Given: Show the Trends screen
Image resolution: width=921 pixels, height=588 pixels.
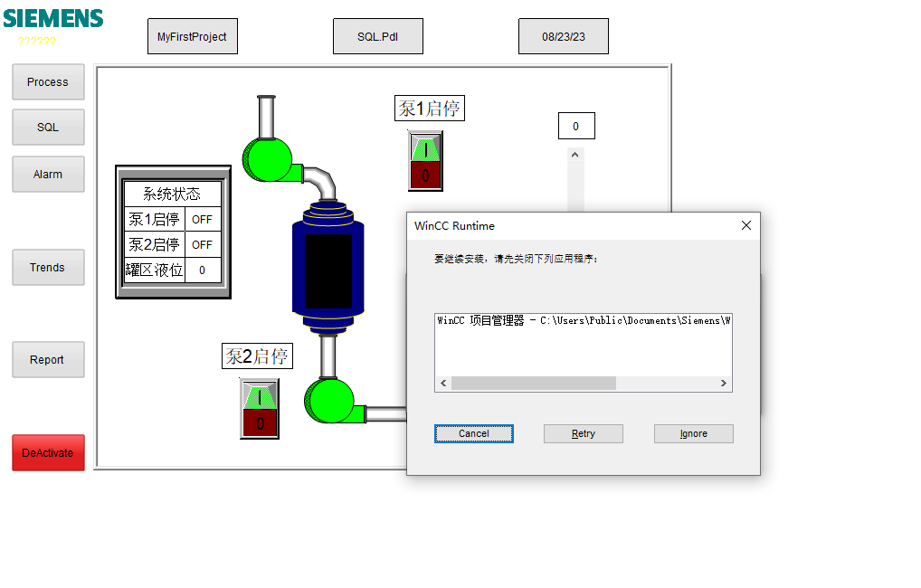Looking at the screenshot, I should click(x=48, y=268).
